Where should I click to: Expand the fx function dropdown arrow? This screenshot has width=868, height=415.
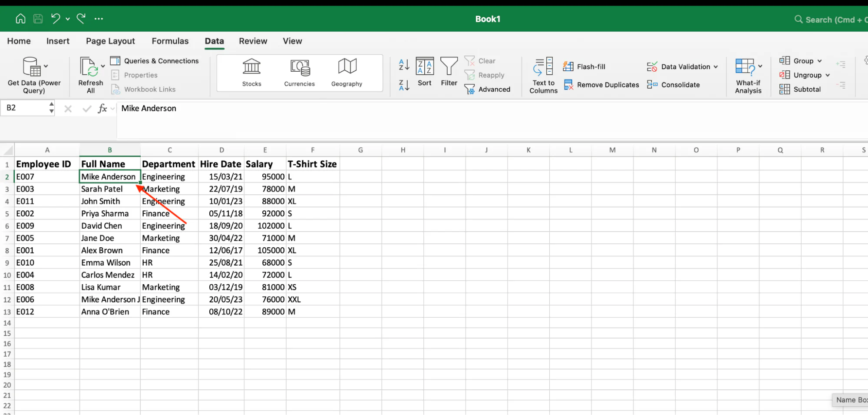tap(112, 109)
